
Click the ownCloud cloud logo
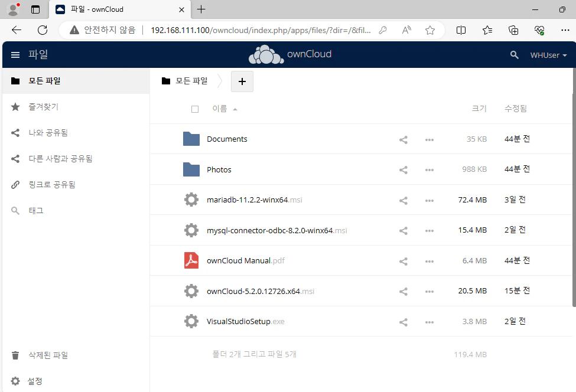(x=266, y=55)
